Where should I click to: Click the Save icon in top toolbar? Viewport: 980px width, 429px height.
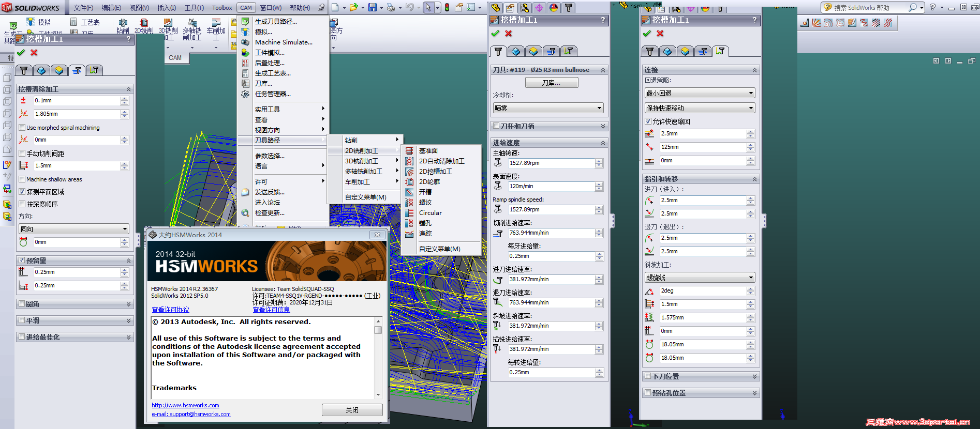point(373,7)
